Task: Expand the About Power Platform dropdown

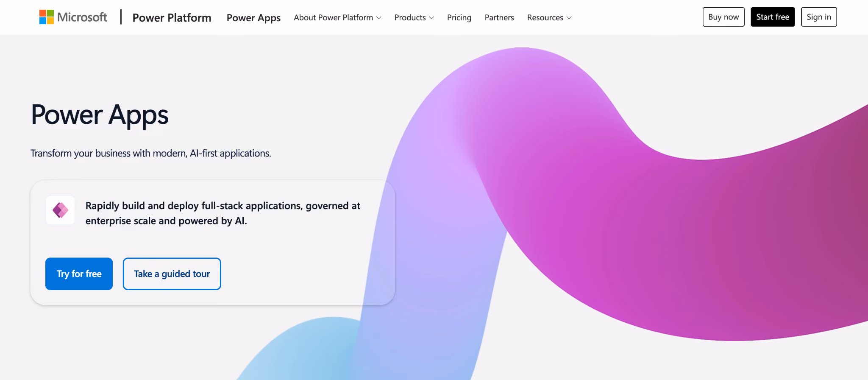Action: [337, 17]
